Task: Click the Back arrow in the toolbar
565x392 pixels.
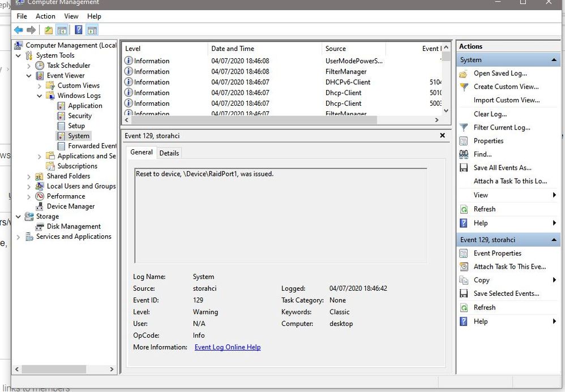Action: pos(18,30)
